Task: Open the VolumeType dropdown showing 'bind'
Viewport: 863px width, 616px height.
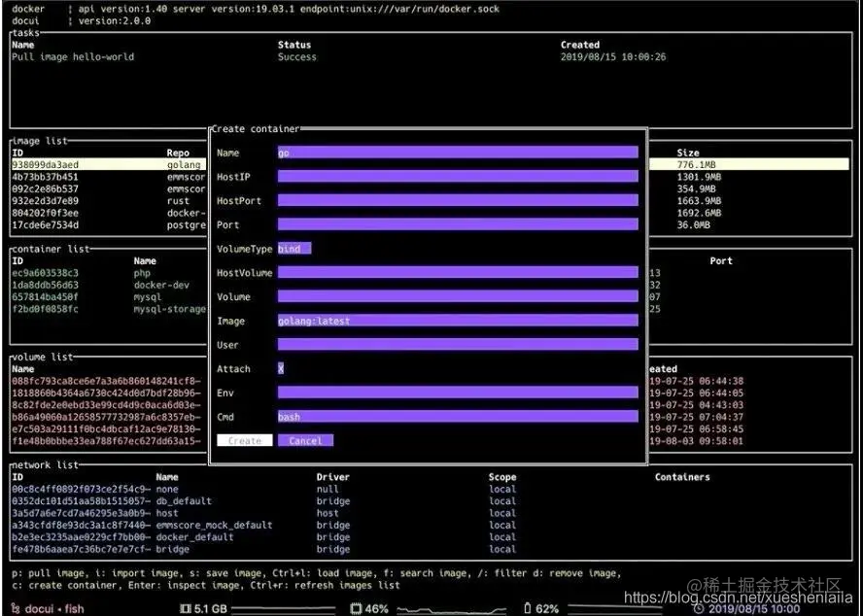Action: [294, 249]
